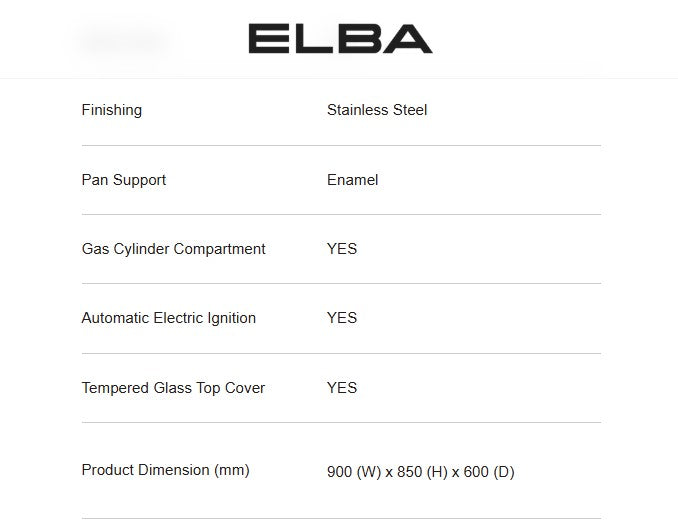678x523 pixels.
Task: Click the ELBA logo in header
Action: (x=340, y=38)
